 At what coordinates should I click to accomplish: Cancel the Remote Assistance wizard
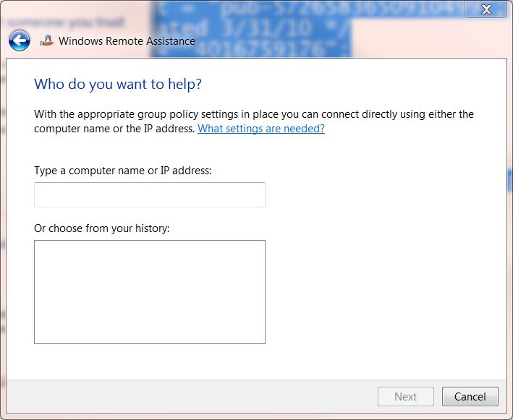pos(470,396)
